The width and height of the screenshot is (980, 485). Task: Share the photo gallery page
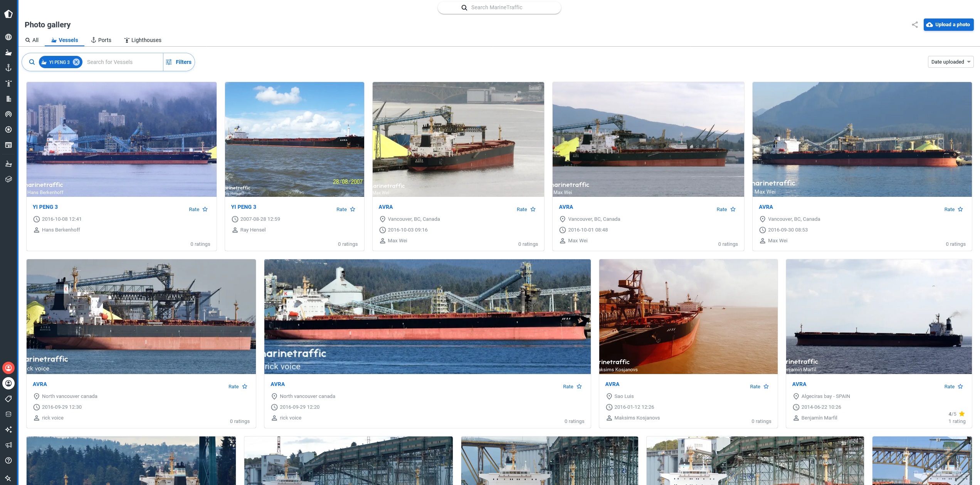(915, 25)
